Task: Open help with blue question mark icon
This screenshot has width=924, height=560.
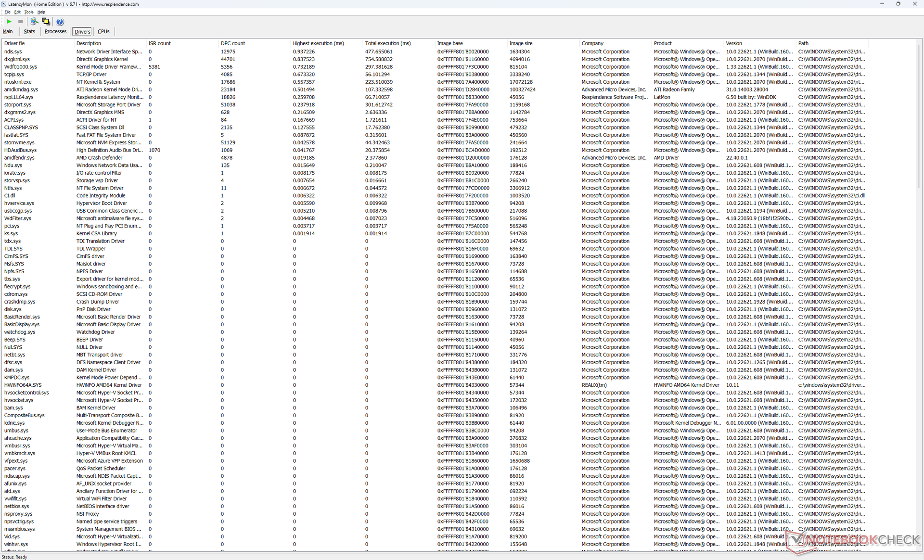Action: point(60,22)
